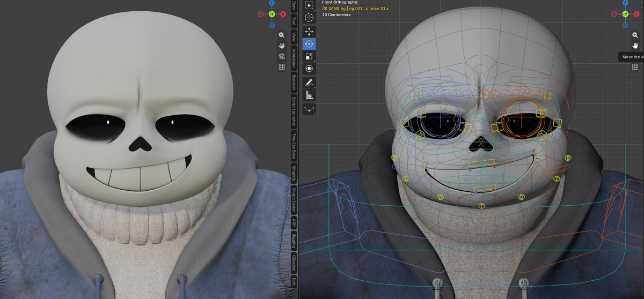Open the Item sidebar tab
Viewport: 644px width, 299px height.
pyautogui.click(x=294, y=6)
